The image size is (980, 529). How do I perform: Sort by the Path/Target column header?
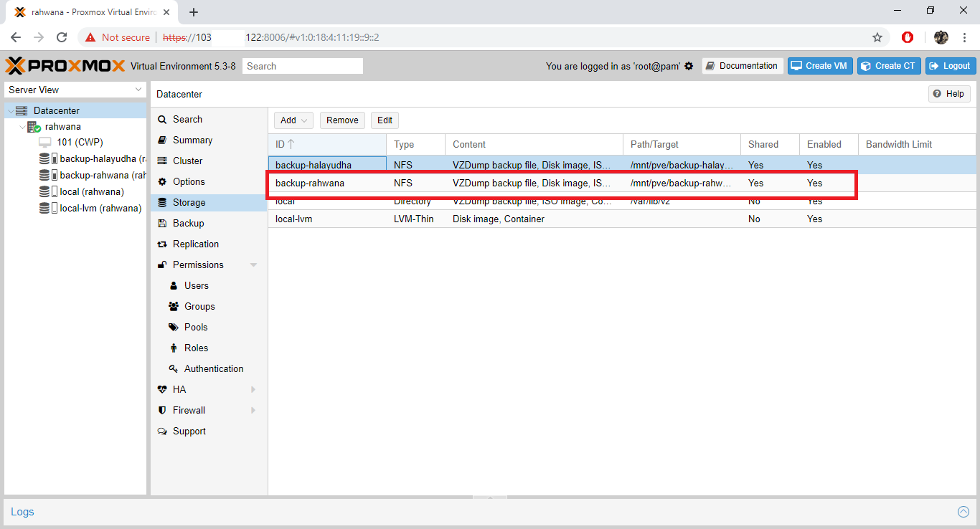click(682, 144)
